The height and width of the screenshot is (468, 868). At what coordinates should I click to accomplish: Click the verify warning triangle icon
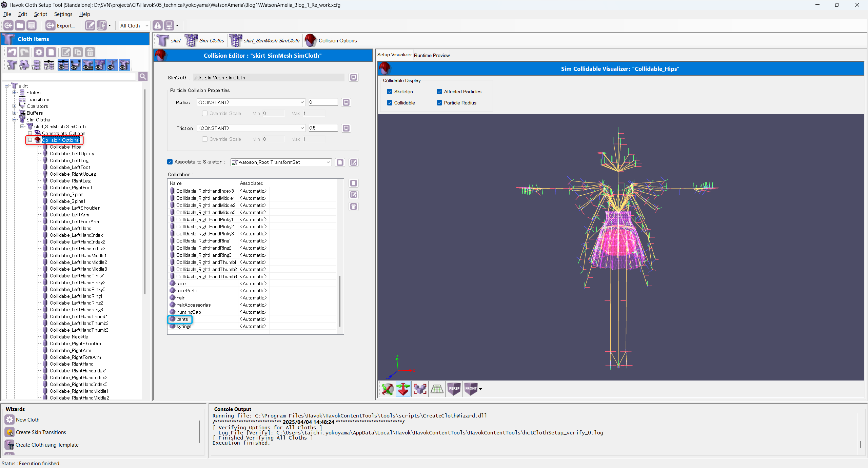(158, 25)
